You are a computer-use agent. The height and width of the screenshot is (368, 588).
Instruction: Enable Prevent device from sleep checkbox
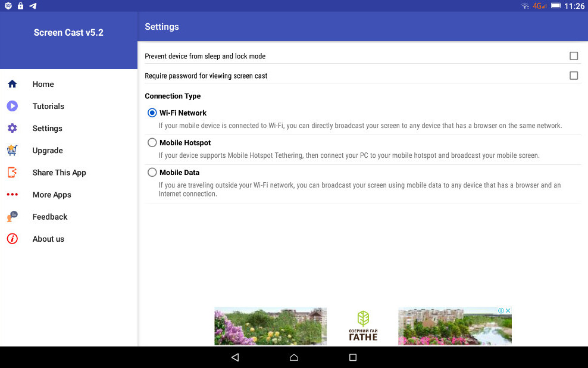(x=574, y=56)
